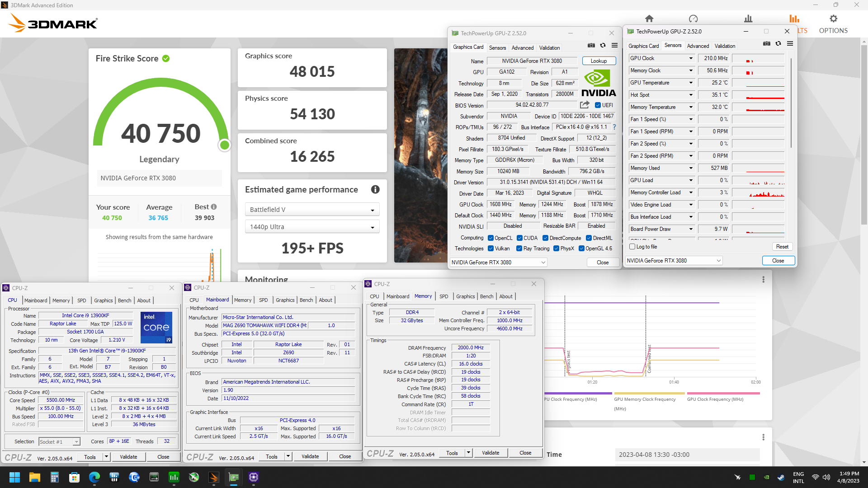Enable the Log to file checkbox
Viewport: 868px width, 488px height.
pyautogui.click(x=632, y=247)
